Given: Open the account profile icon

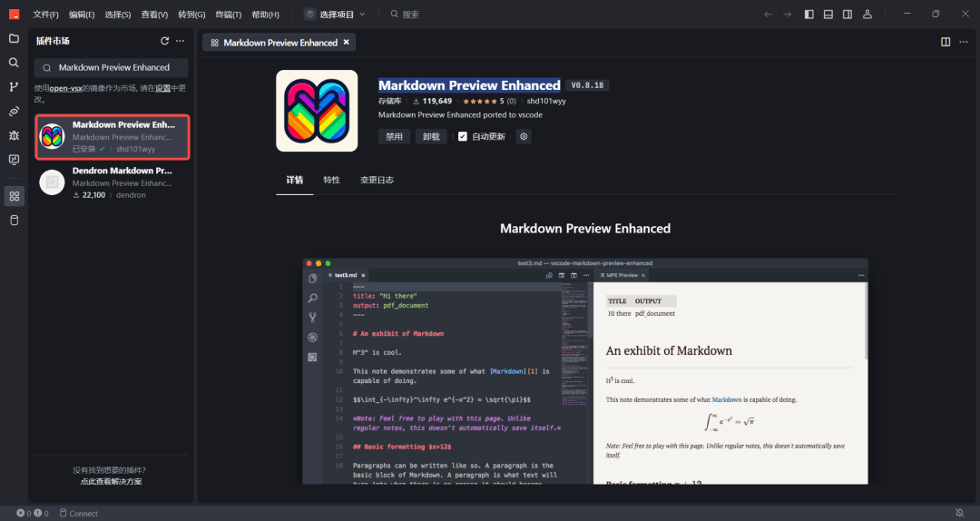Looking at the screenshot, I should pyautogui.click(x=867, y=15).
